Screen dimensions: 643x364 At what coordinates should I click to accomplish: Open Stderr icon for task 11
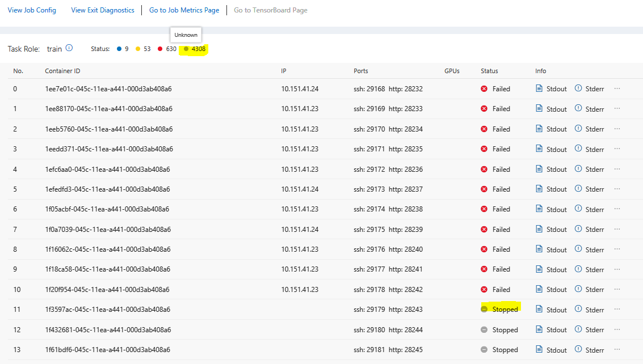tap(578, 308)
